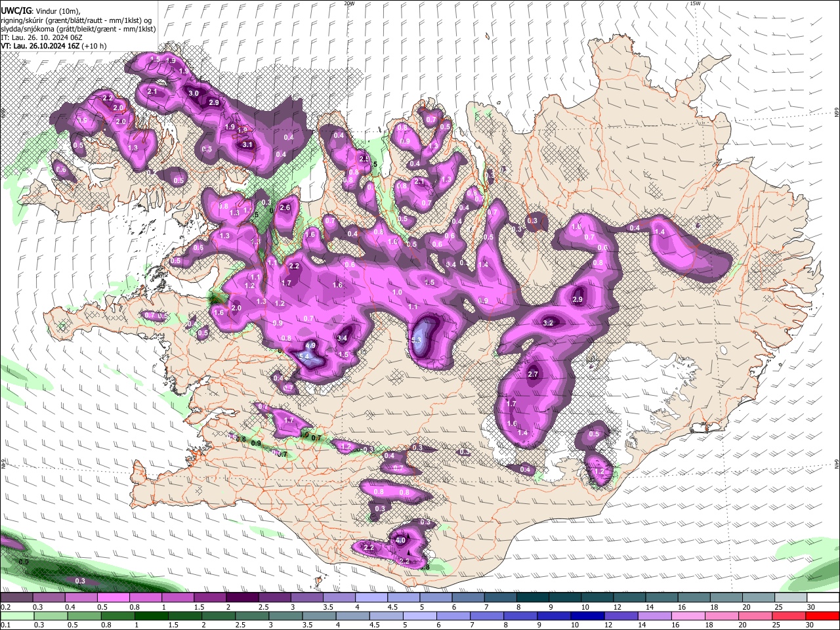Click the pink 0.5 swatch in upper legend row
The width and height of the screenshot is (840, 630).
(x=113, y=598)
